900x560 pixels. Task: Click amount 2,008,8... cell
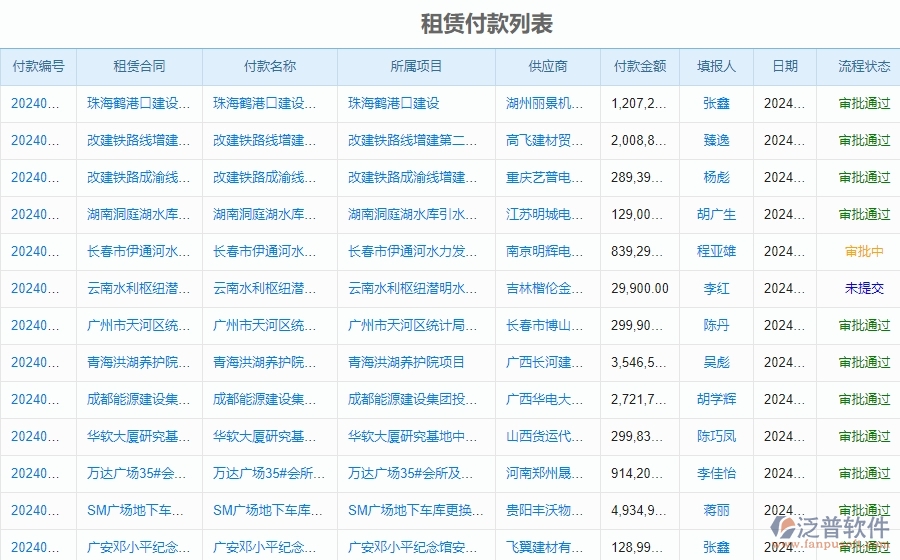point(638,141)
